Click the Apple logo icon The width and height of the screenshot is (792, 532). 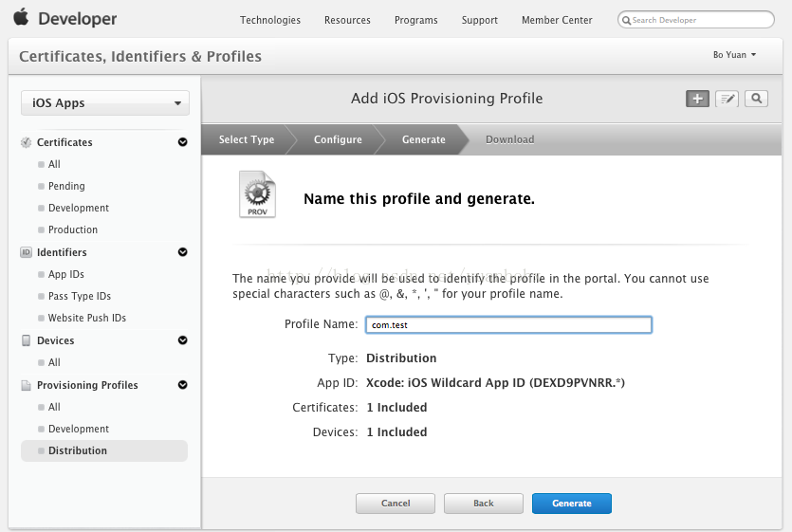click(x=21, y=18)
